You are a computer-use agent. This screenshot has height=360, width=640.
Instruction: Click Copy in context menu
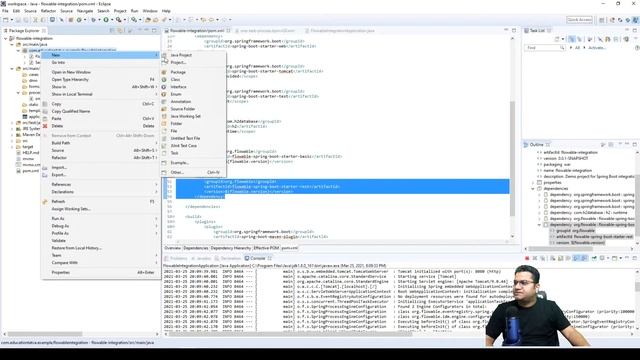(x=56, y=104)
